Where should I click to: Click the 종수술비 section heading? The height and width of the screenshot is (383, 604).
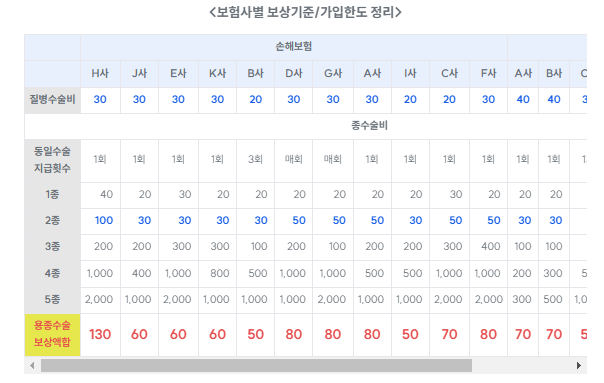(x=369, y=126)
